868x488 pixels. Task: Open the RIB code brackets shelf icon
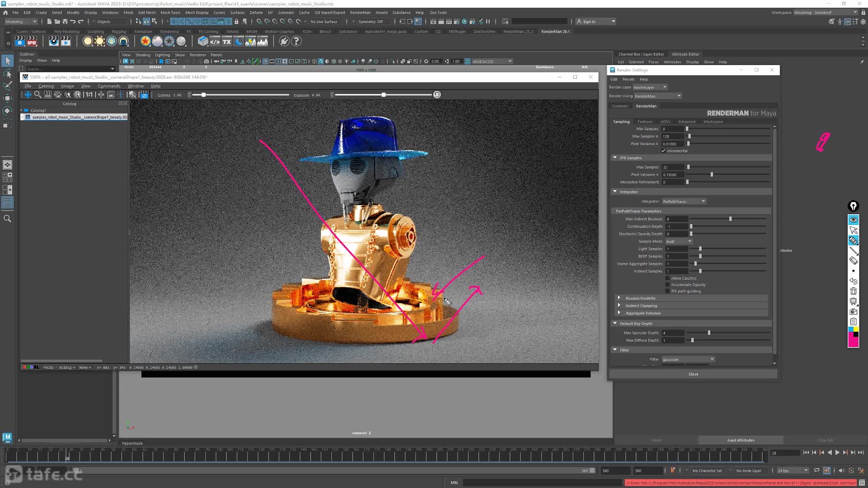coord(215,42)
